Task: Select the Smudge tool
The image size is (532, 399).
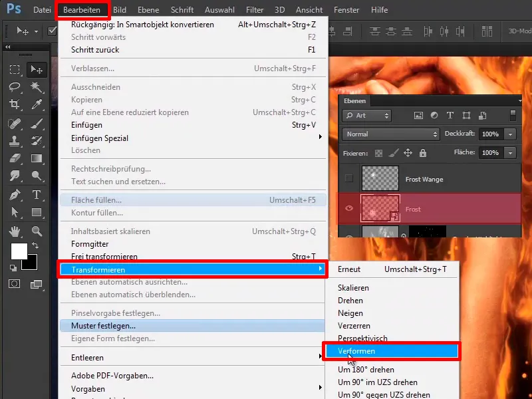Action: coord(14,175)
